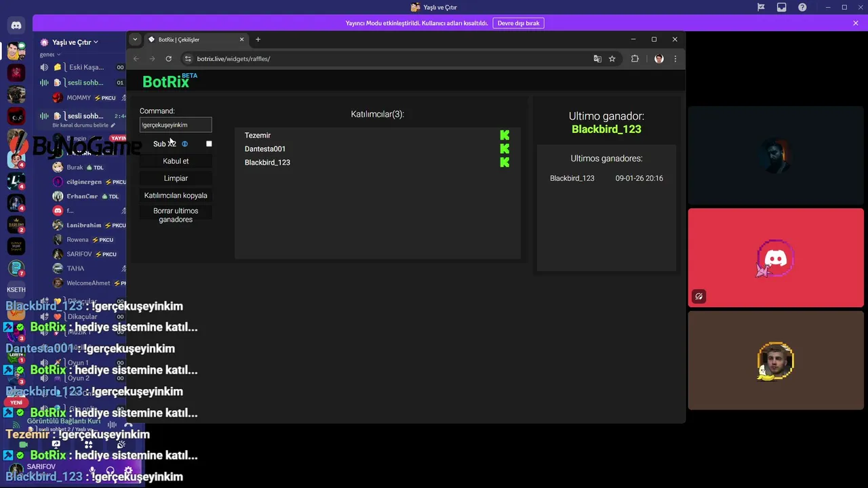Image resolution: width=868 pixels, height=488 pixels.
Task: Open KSETH server in Discord sidebar
Action: click(x=16, y=289)
